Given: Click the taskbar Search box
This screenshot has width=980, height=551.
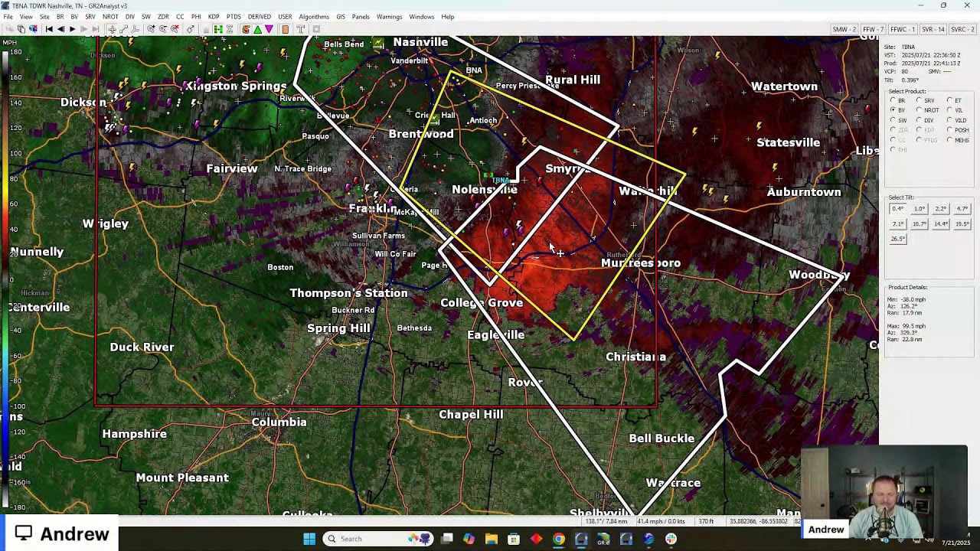Looking at the screenshot, I should (378, 539).
